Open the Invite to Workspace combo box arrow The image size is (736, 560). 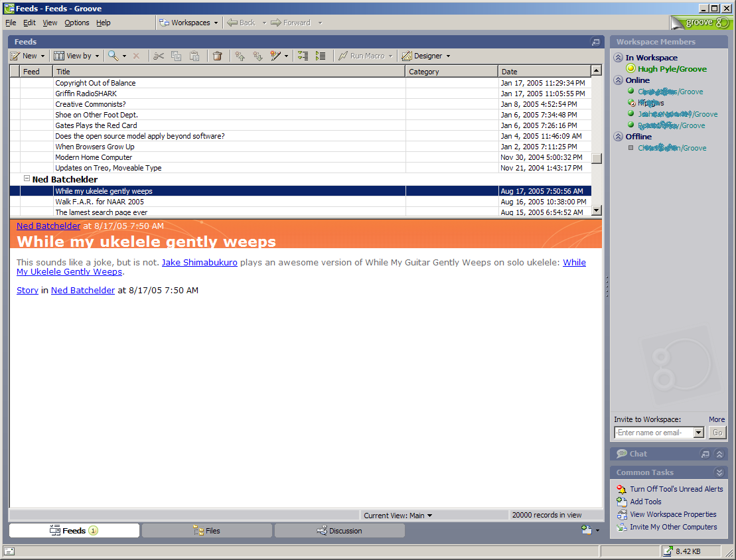pyautogui.click(x=698, y=433)
